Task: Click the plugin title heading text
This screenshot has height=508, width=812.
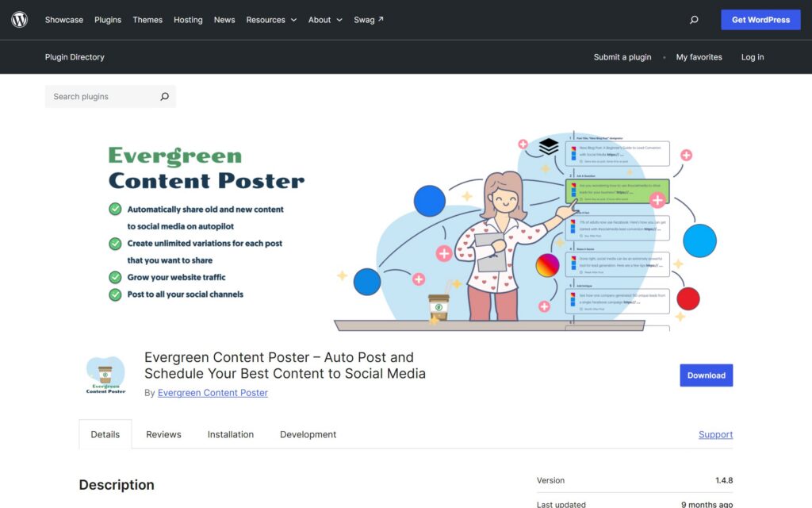Action: pyautogui.click(x=285, y=365)
